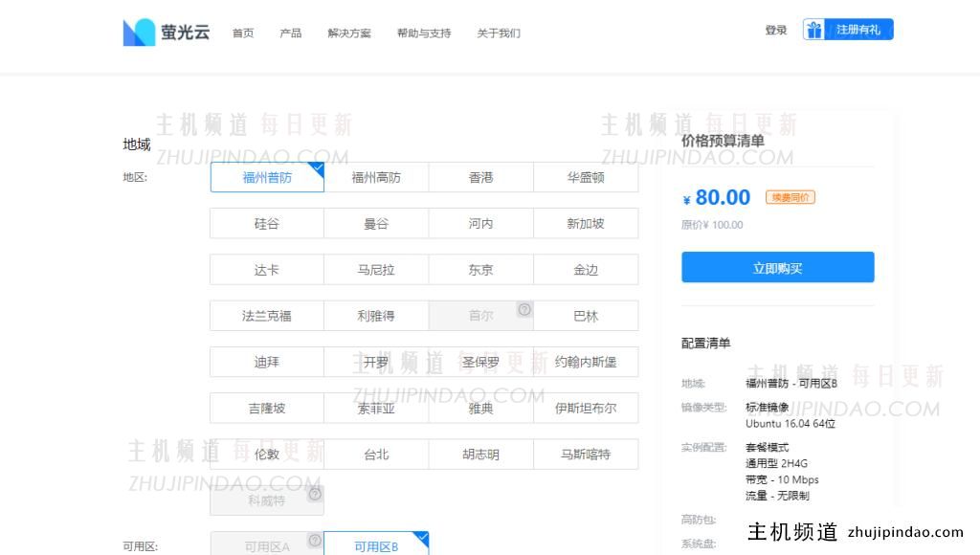Select the 约翰内斯堡 region

(587, 362)
